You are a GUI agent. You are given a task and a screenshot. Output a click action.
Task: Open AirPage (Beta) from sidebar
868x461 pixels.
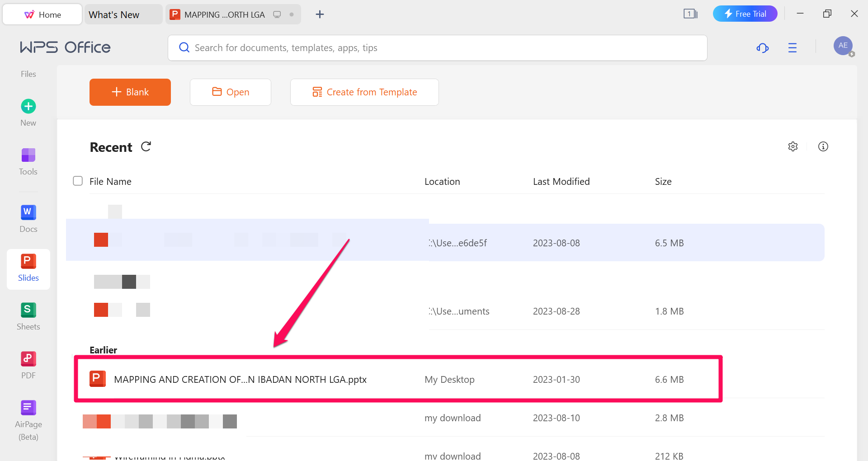point(28,419)
